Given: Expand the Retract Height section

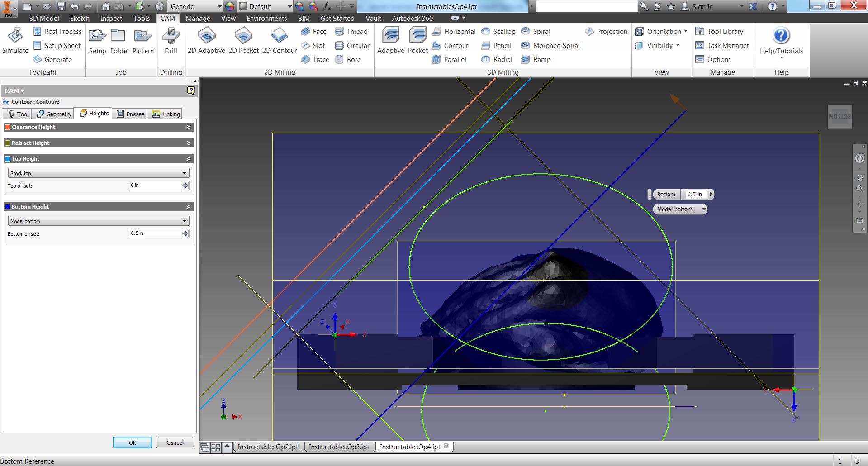Looking at the screenshot, I should (189, 143).
